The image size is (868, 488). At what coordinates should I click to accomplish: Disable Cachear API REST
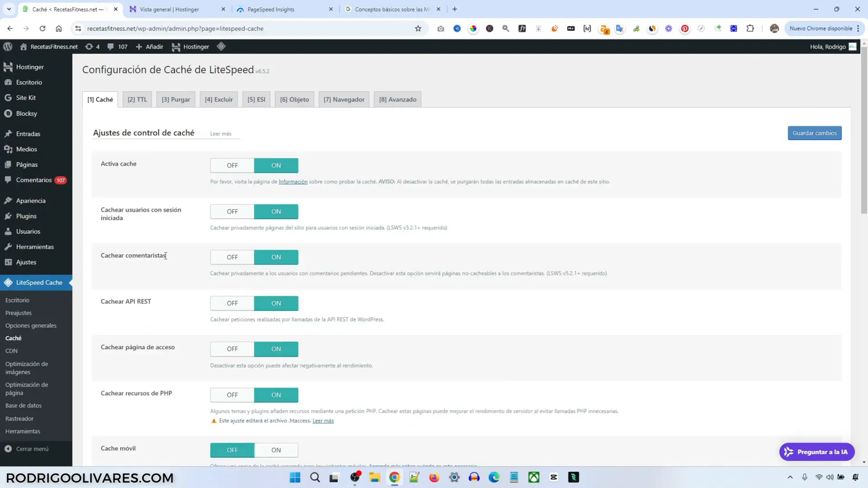click(232, 303)
